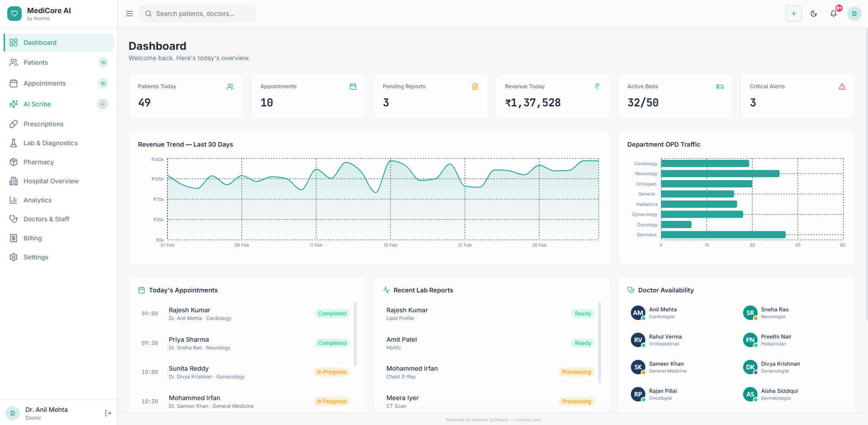Open Rajesh Kumar's Lipid Profile report
The width and height of the screenshot is (868, 425).
(x=407, y=314)
